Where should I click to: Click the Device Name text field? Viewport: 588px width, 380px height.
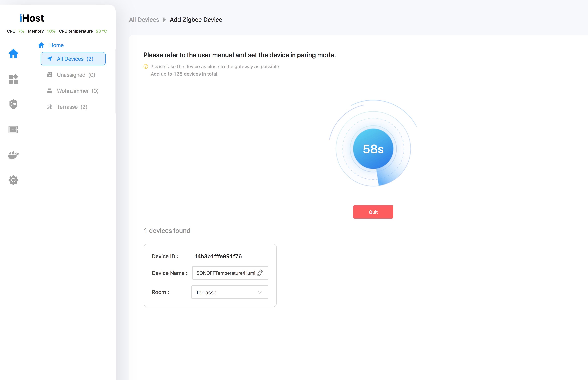coord(225,273)
